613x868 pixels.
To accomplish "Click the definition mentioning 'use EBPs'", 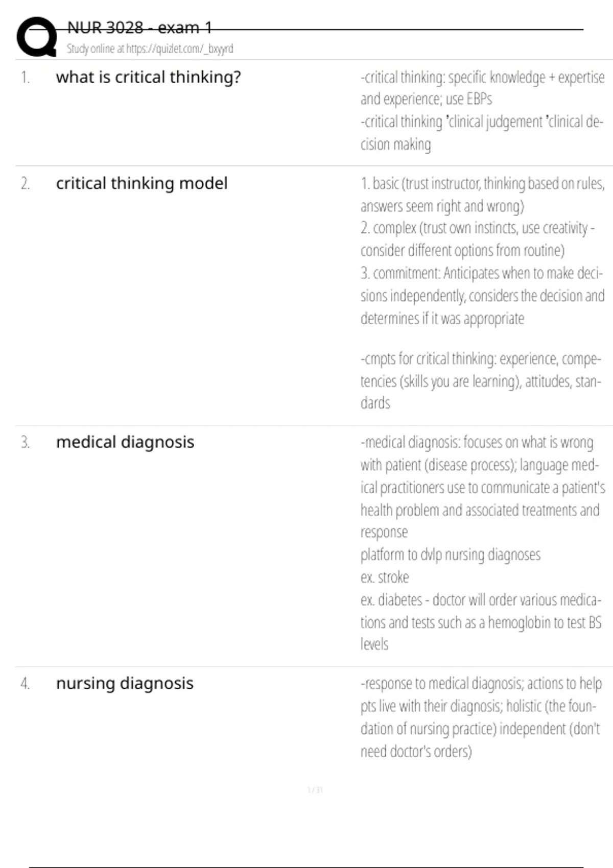I will pyautogui.click(x=426, y=99).
